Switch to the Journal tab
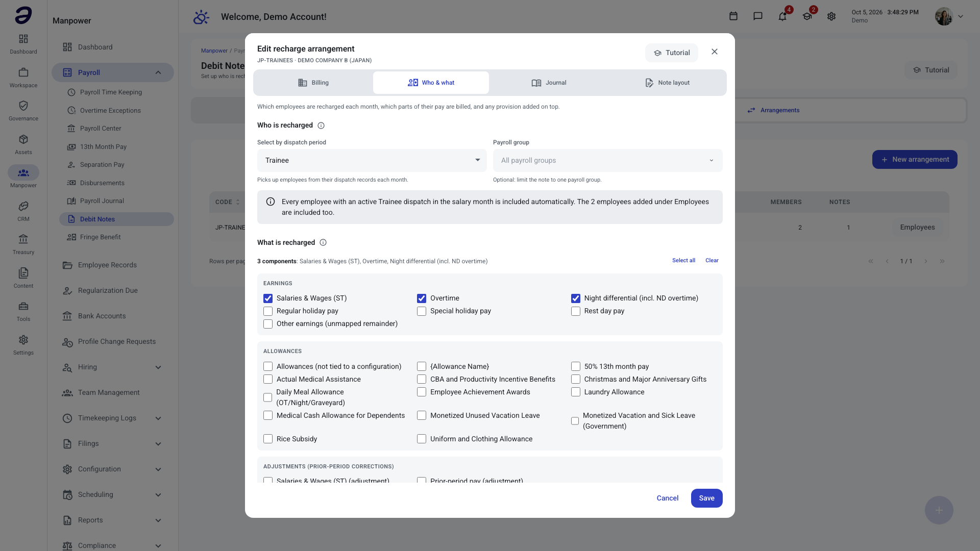Screen dimensions: 980x551 coord(549,83)
